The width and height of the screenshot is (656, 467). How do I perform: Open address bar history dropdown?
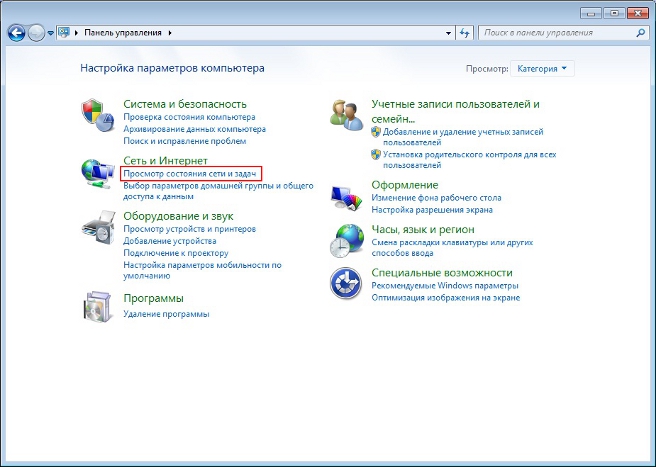point(448,33)
